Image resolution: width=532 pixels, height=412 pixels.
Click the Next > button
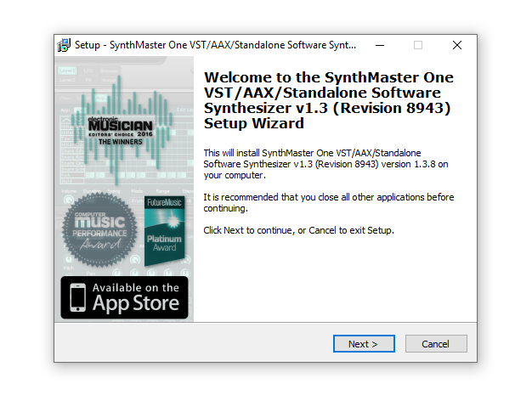tap(364, 344)
